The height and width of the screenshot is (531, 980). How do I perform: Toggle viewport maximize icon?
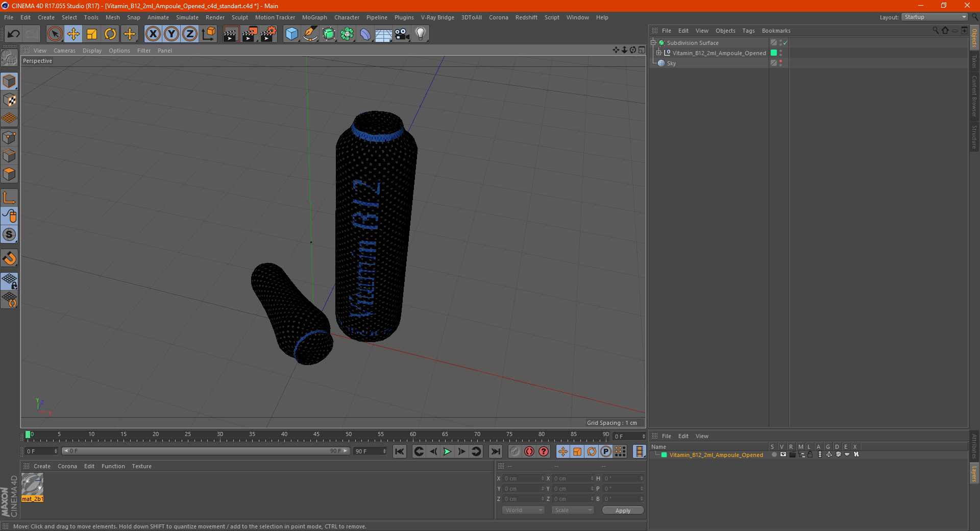[x=642, y=50]
